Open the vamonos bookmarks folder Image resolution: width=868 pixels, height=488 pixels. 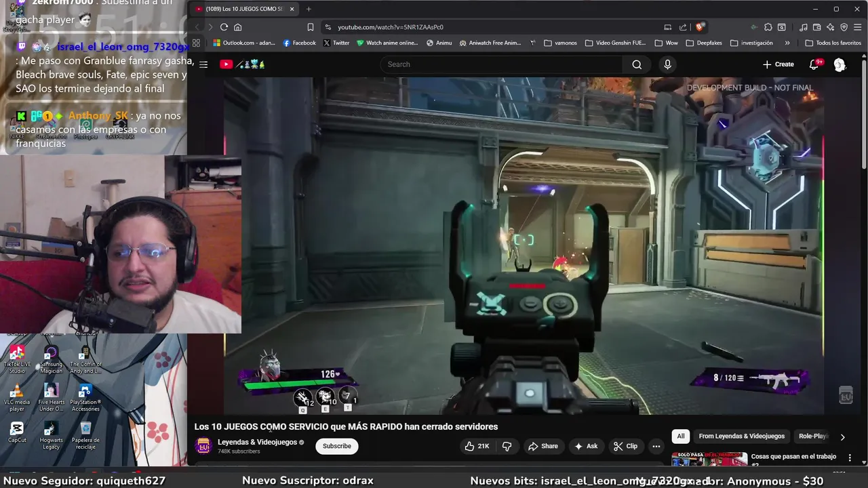pos(560,43)
